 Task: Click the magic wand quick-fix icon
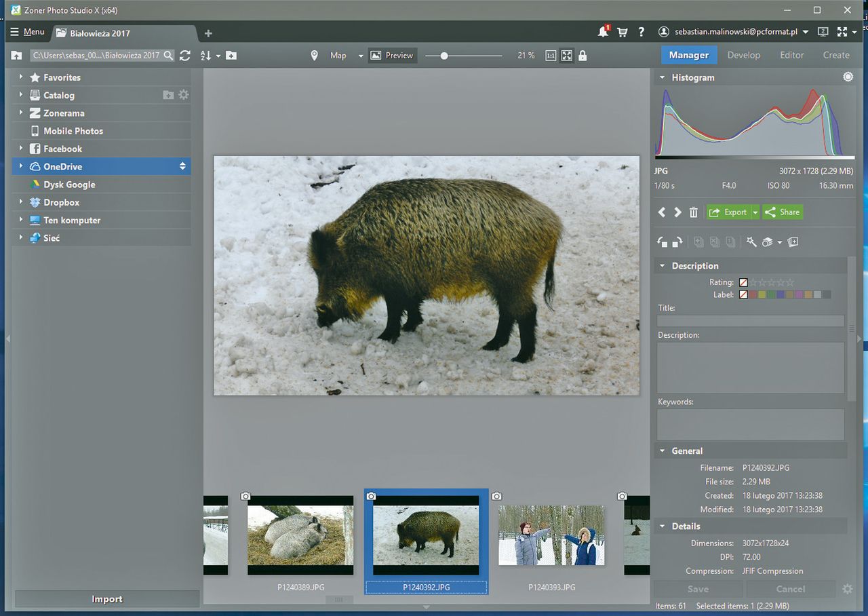751,242
